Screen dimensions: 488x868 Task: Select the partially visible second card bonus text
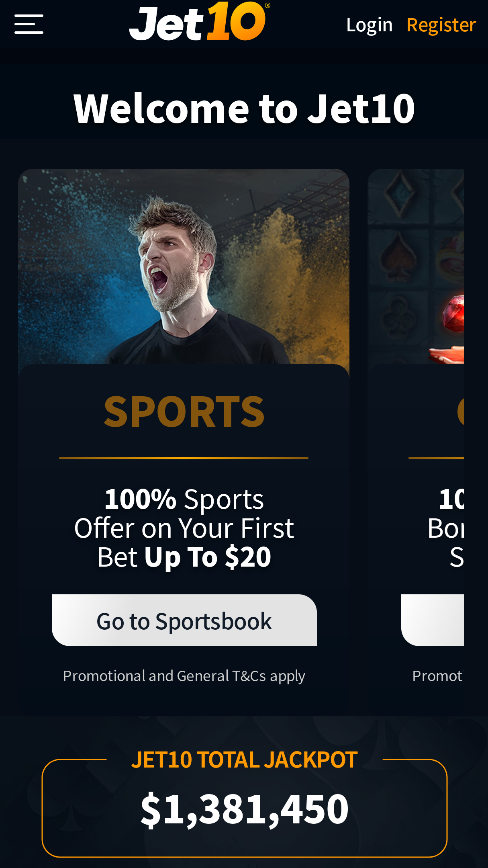point(446,528)
